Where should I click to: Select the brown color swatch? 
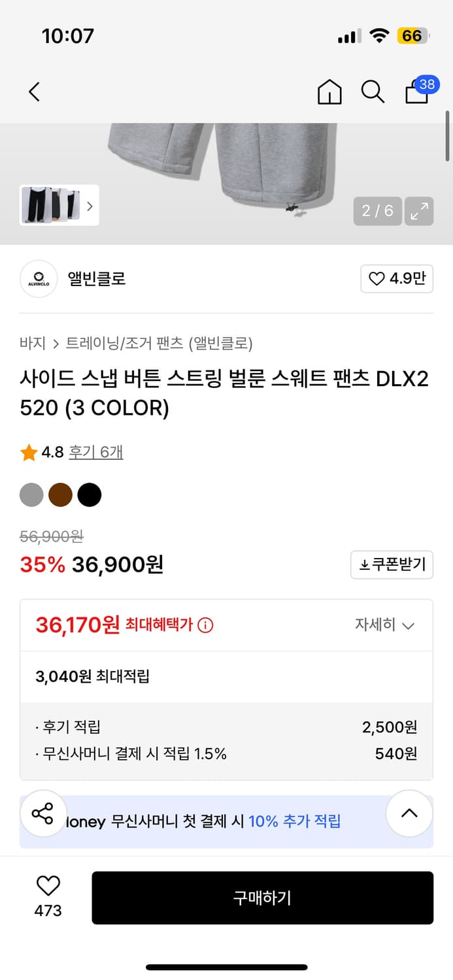(x=60, y=495)
